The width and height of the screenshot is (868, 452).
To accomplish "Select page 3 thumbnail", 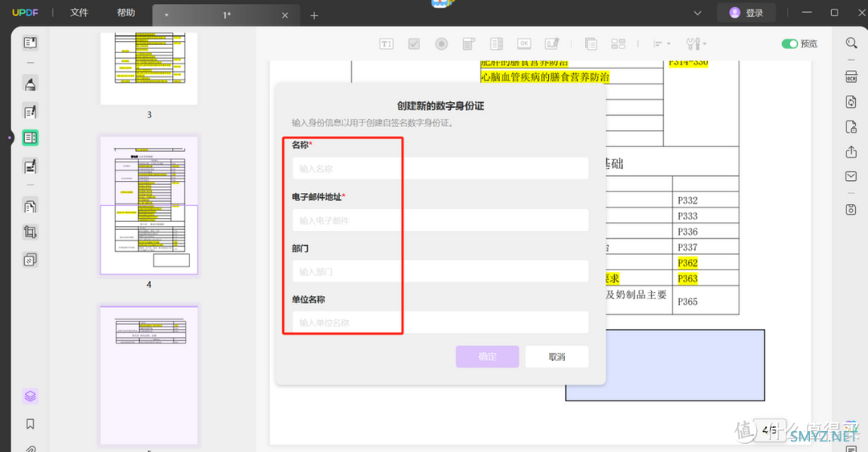I will coord(149,68).
